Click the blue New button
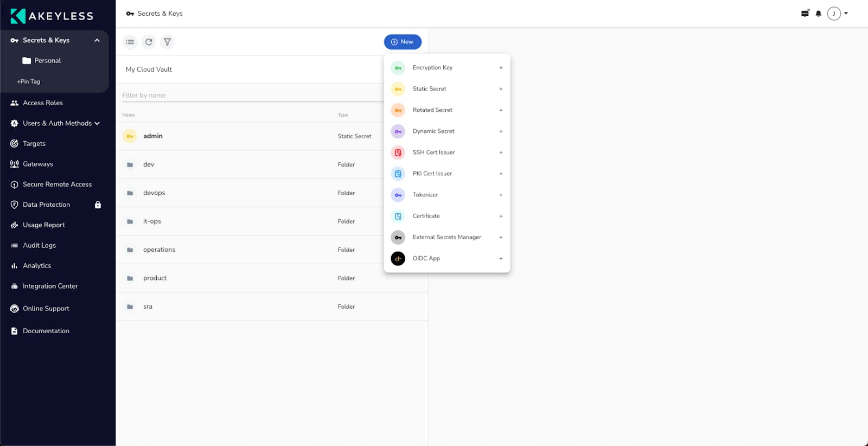The height and width of the screenshot is (446, 868). pos(403,42)
